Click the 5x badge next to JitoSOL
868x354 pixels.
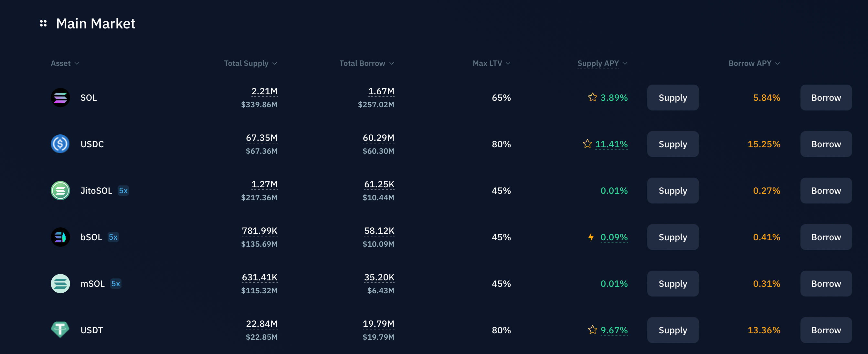click(123, 191)
